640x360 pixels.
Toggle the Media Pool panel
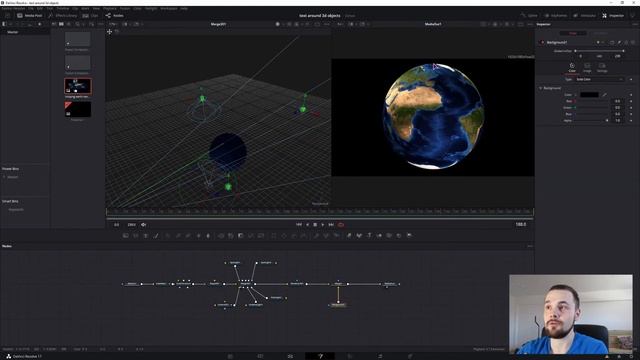tap(29, 16)
